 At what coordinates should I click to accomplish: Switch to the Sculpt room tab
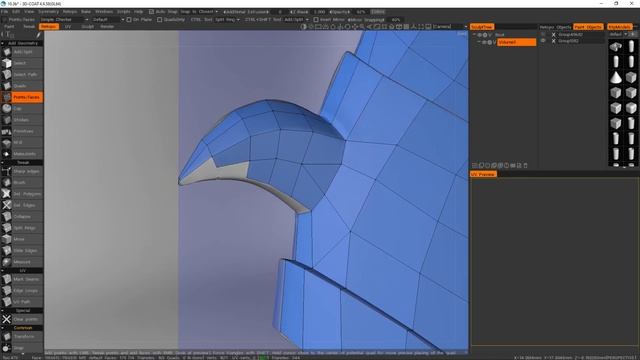[87, 27]
